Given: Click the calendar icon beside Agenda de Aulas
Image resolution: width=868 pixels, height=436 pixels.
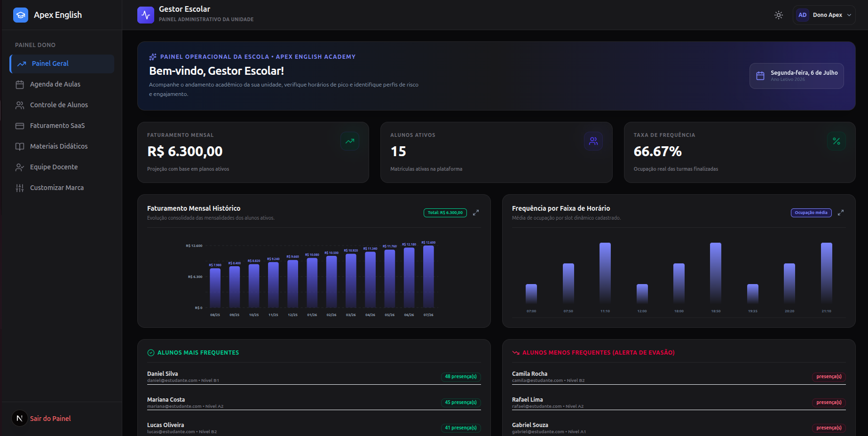Looking at the screenshot, I should 20,85.
